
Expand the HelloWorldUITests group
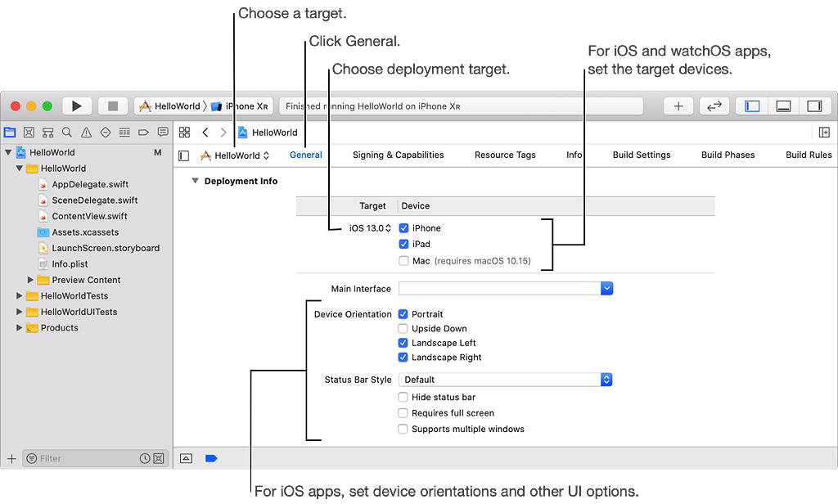pos(20,312)
